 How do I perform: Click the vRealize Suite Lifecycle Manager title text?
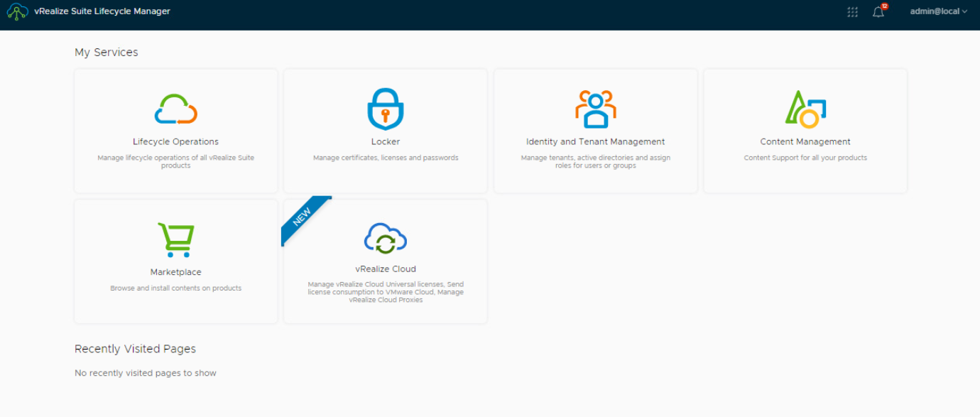tap(102, 11)
